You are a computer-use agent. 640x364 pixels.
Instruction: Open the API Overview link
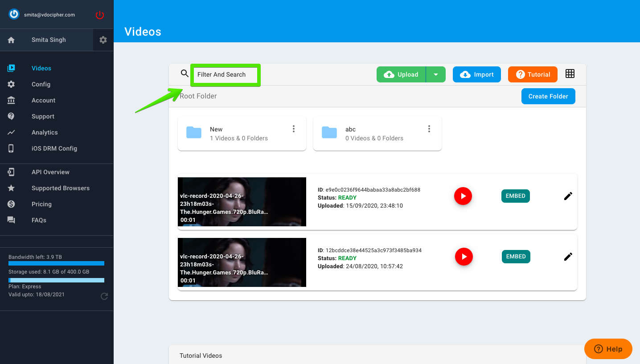(x=50, y=172)
